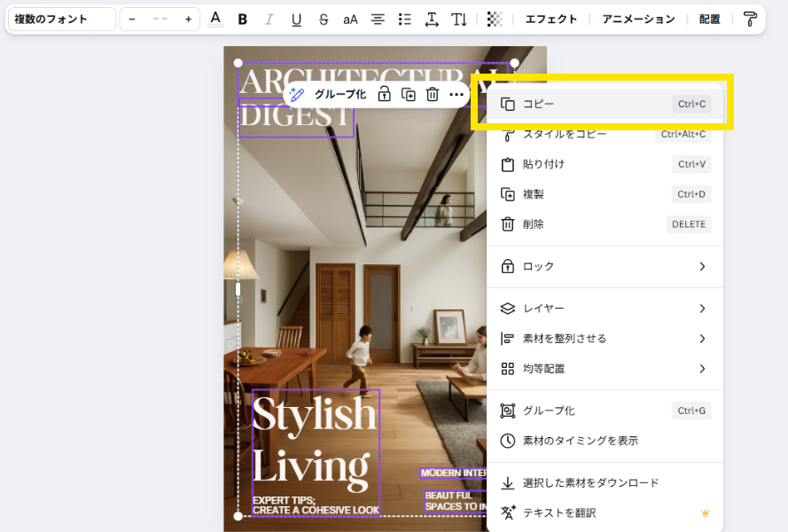Toggle bold formatting in the toolbar
Image resolution: width=788 pixels, height=532 pixels.
tap(242, 20)
